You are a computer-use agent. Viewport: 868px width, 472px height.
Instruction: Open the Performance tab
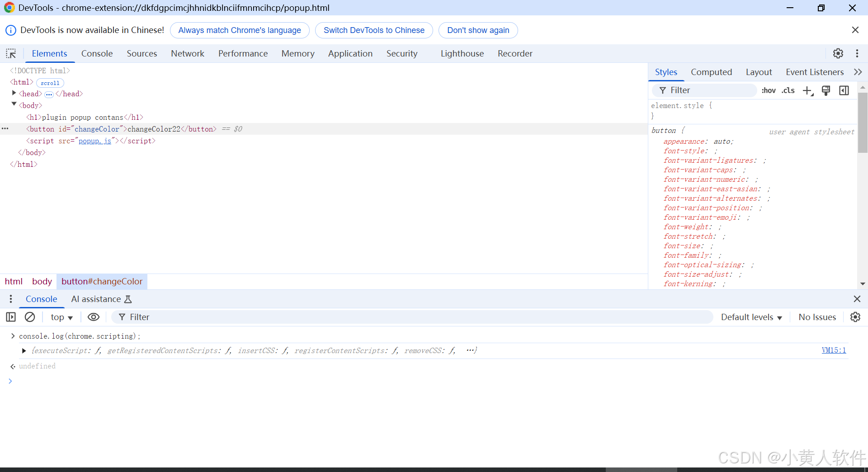point(243,53)
